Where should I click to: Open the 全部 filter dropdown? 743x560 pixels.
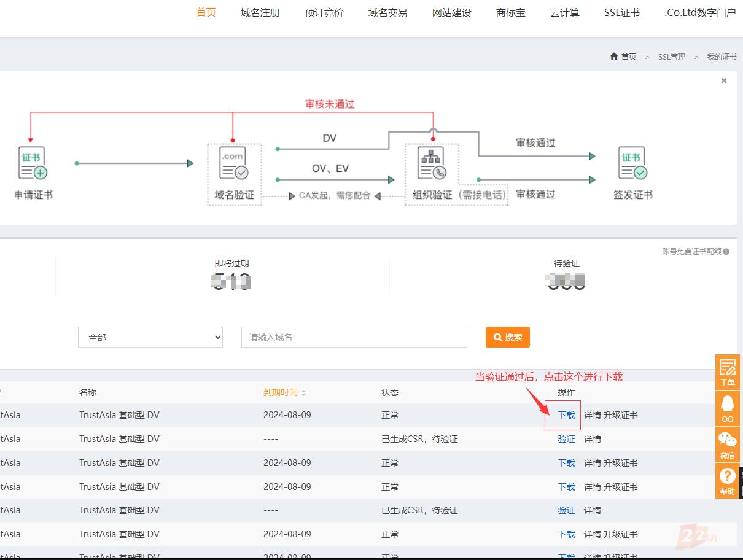pyautogui.click(x=150, y=337)
